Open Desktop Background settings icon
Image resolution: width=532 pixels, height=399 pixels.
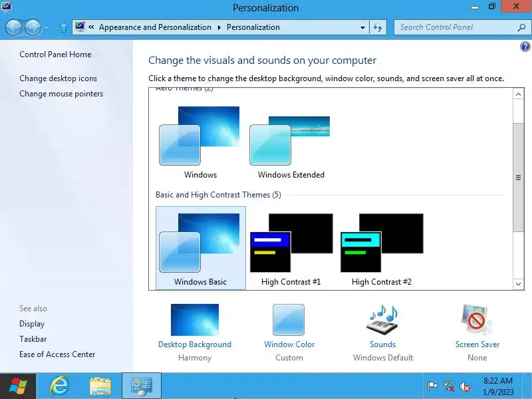pos(195,320)
